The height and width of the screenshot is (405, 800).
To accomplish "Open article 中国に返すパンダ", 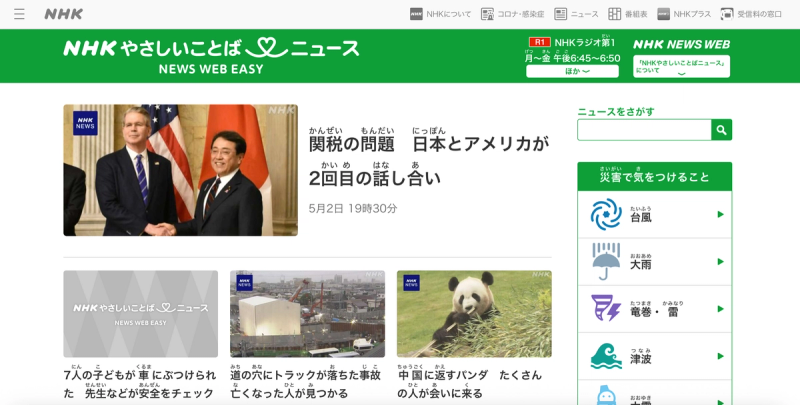I will (x=469, y=384).
